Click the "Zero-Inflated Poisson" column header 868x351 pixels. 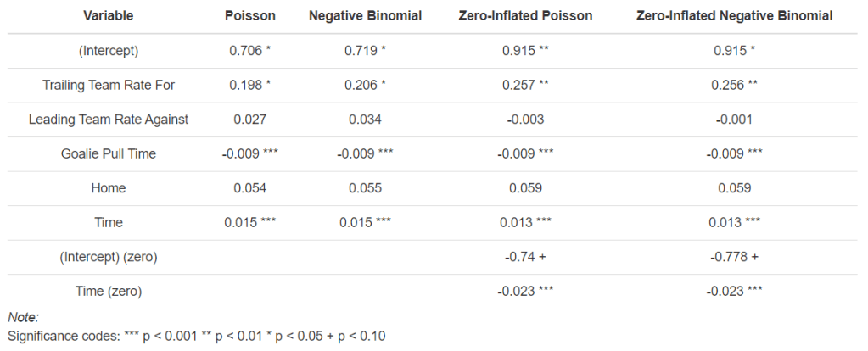pyautogui.click(x=525, y=16)
